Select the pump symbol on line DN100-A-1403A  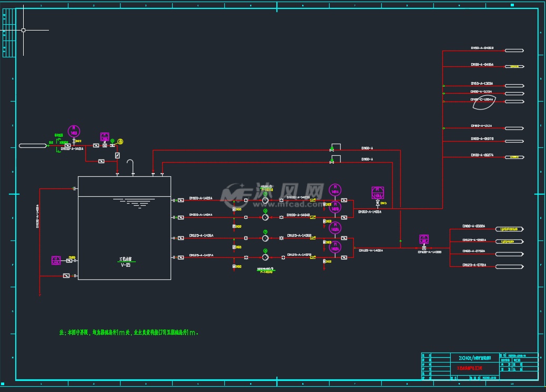click(265, 200)
